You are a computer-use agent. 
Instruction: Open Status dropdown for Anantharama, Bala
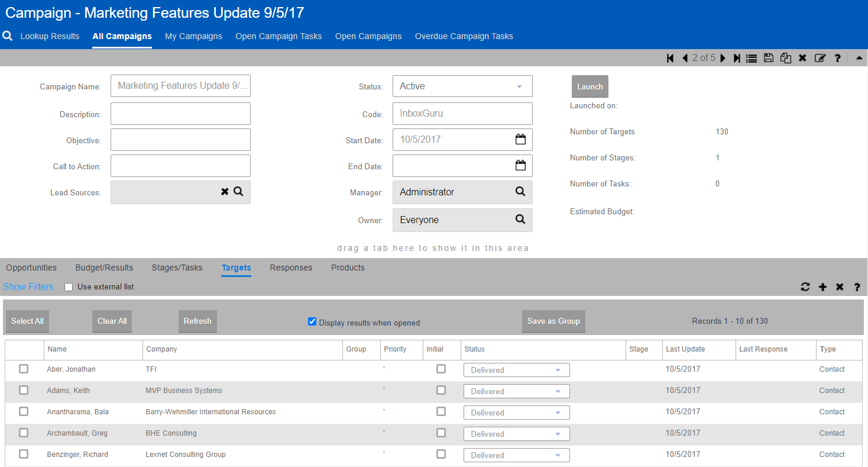(517, 413)
